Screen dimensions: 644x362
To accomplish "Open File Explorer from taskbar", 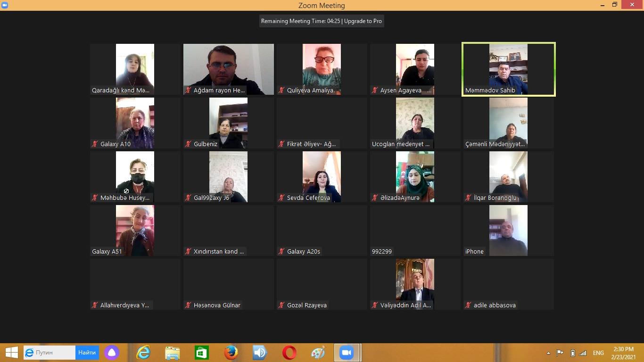I will click(173, 353).
